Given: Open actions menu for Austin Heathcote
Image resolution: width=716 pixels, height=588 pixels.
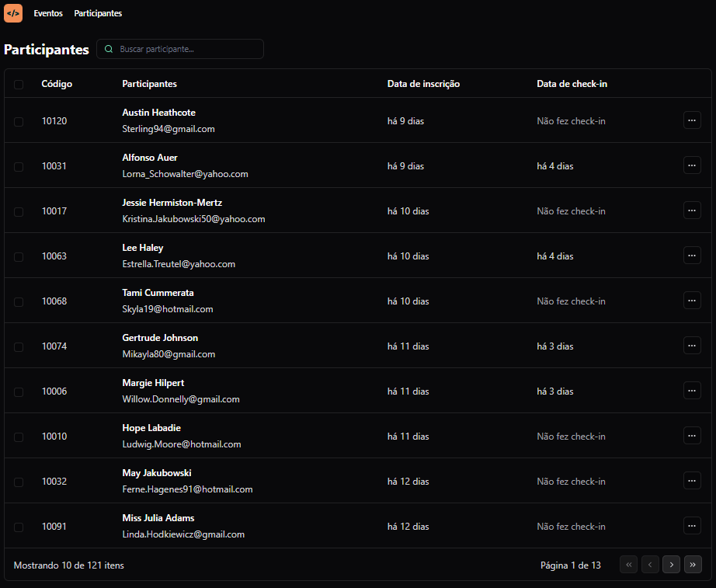Looking at the screenshot, I should pos(692,120).
